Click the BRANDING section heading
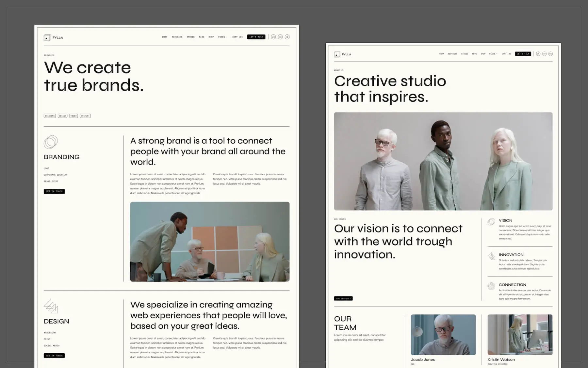The height and width of the screenshot is (368, 588). click(62, 157)
